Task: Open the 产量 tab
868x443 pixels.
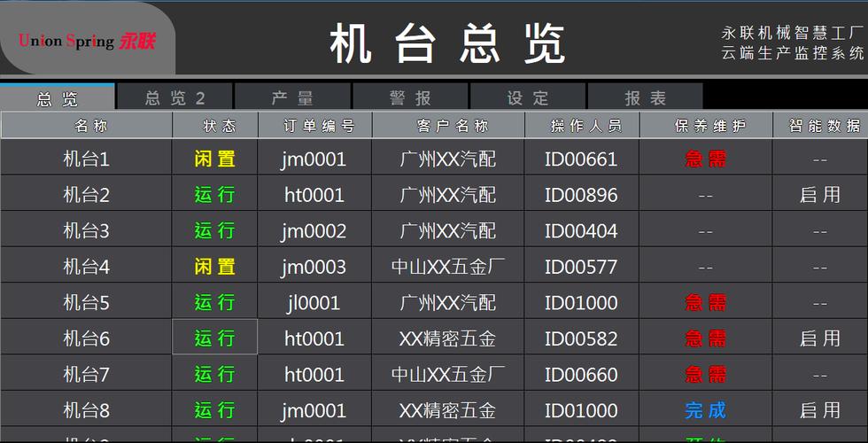Action: tap(292, 98)
